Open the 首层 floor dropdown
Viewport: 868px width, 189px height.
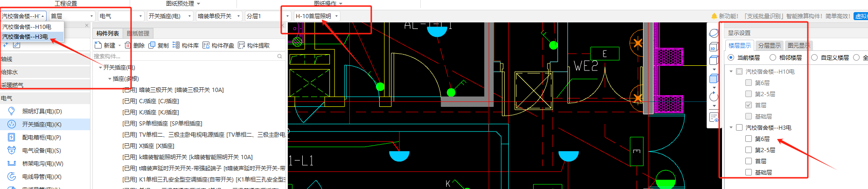pyautogui.click(x=72, y=16)
